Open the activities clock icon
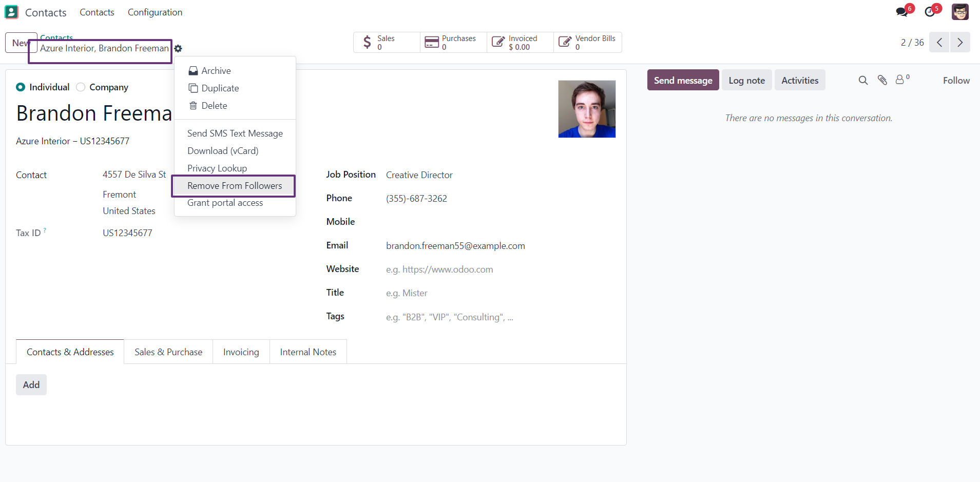This screenshot has height=482, width=980. [930, 12]
